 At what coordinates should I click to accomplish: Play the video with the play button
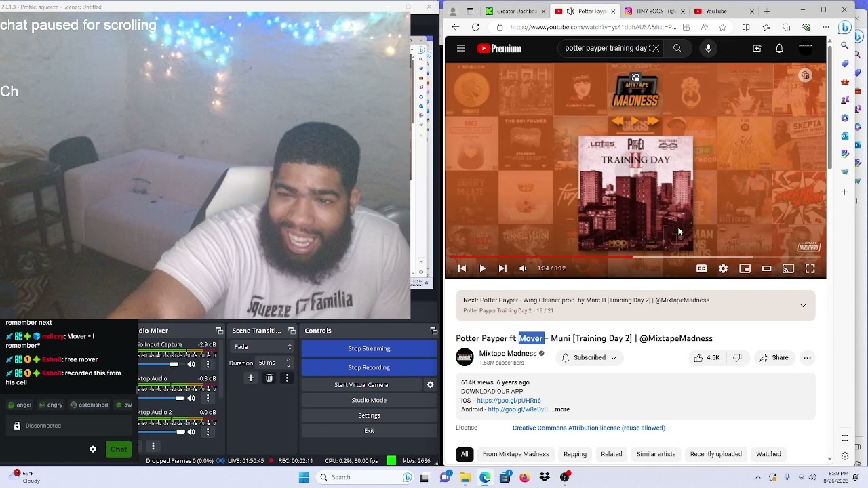click(x=482, y=268)
